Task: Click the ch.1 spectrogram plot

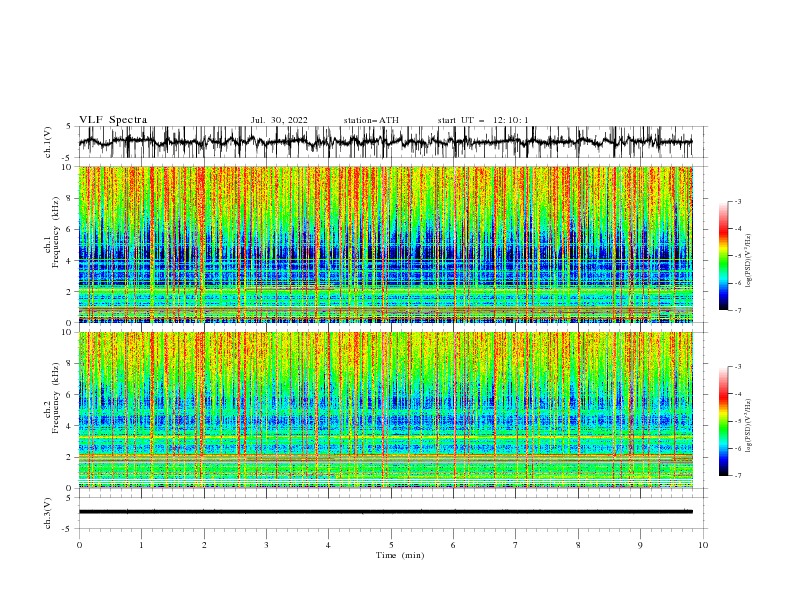Action: point(385,244)
